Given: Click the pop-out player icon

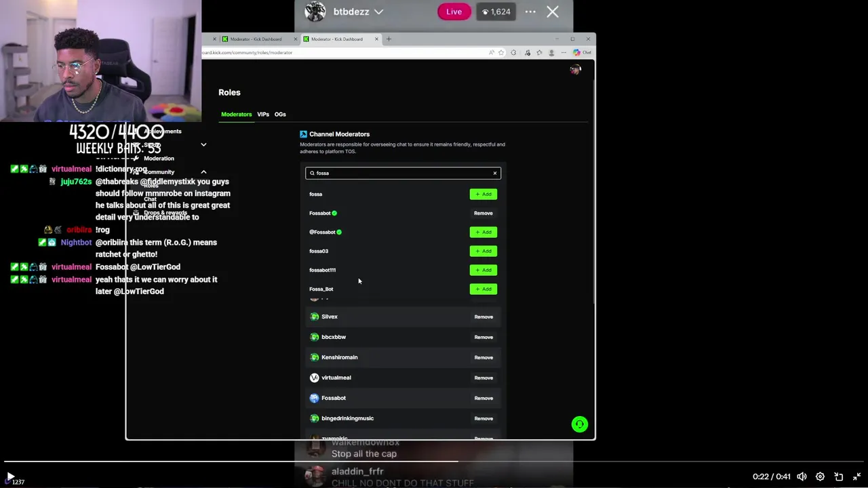Looking at the screenshot, I should [838, 476].
